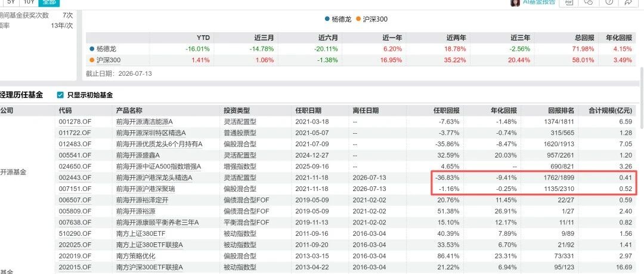The image size is (644, 274).
Task: Sort by 投资类型 column header
Action: coord(237,110)
